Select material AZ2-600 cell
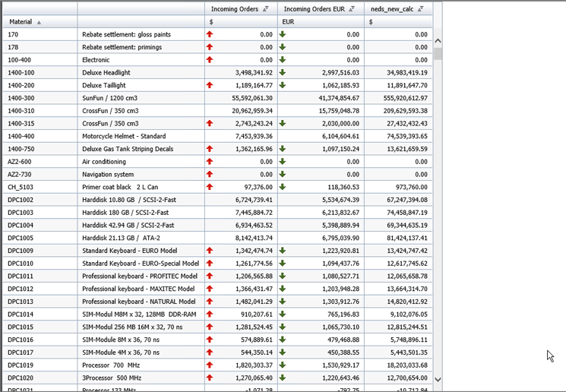 pos(40,161)
